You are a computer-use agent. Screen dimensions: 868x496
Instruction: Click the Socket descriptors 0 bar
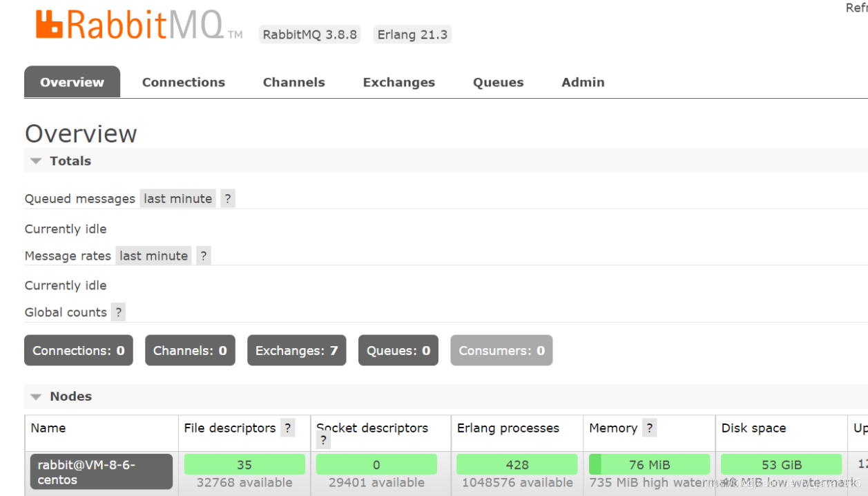coord(376,465)
